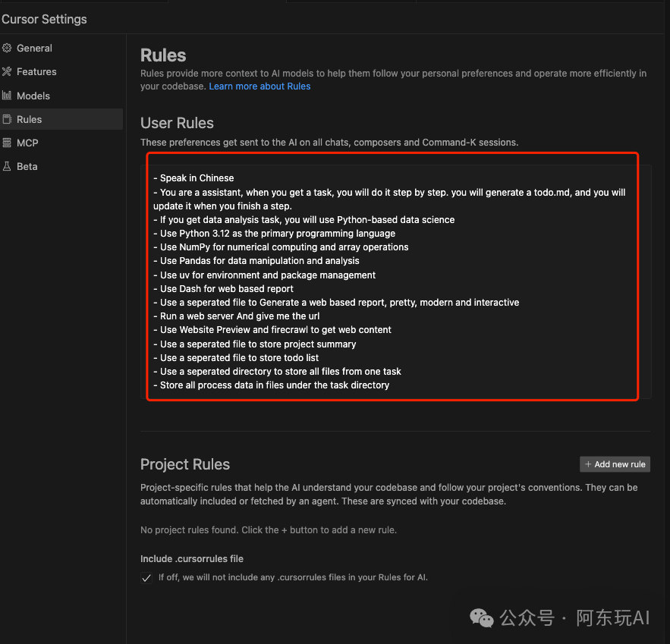The image size is (670, 644).
Task: Click the Features wrench-and-tools icon
Action: point(7,71)
